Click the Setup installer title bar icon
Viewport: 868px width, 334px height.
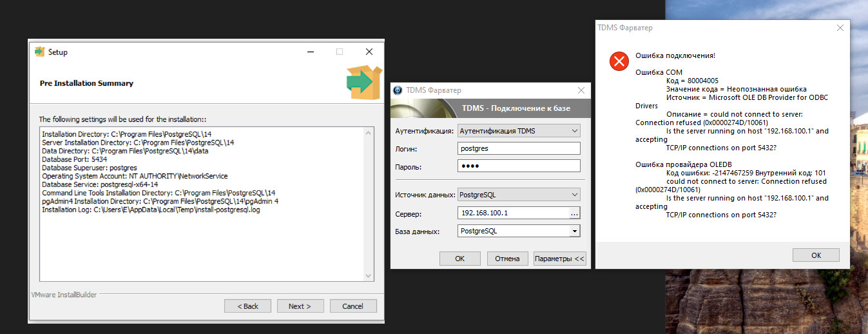tap(39, 52)
